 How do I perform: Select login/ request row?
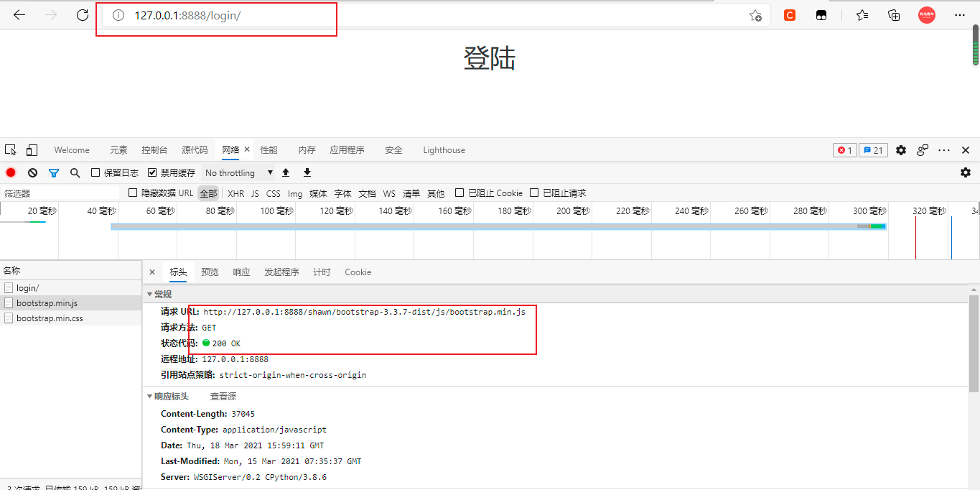70,288
